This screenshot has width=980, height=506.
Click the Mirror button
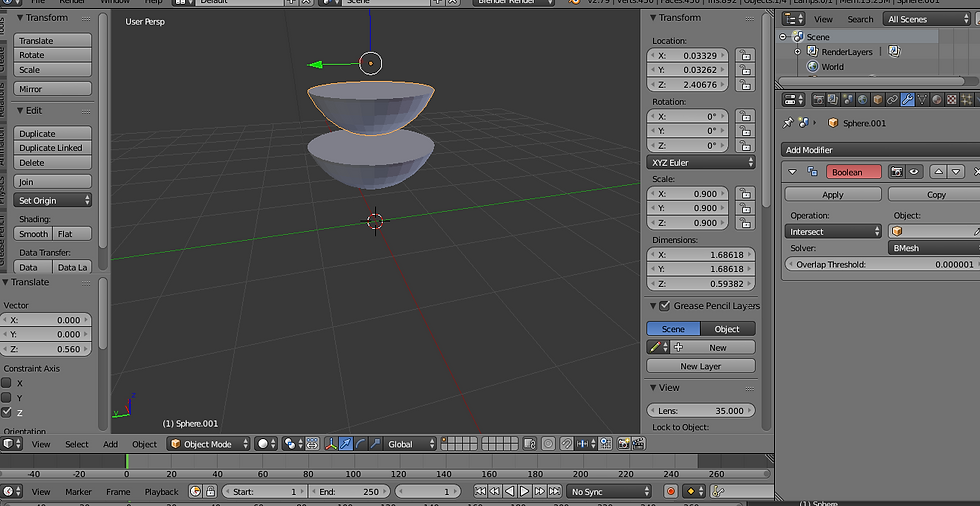[52, 89]
